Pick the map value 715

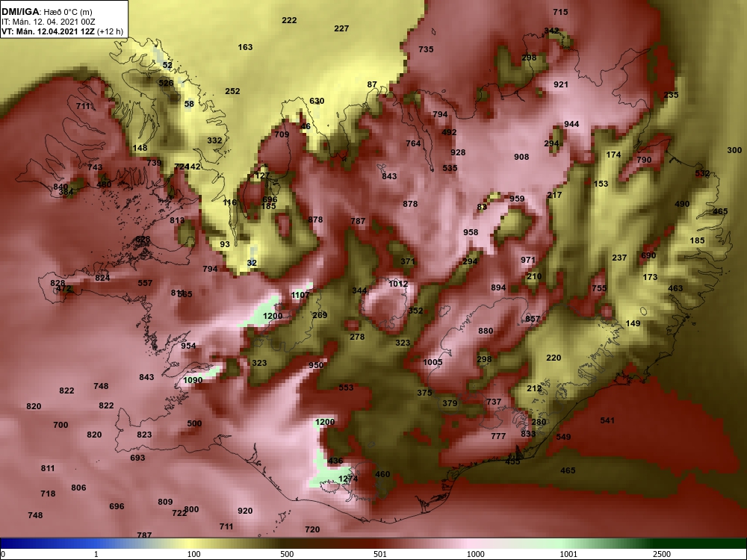click(x=560, y=12)
